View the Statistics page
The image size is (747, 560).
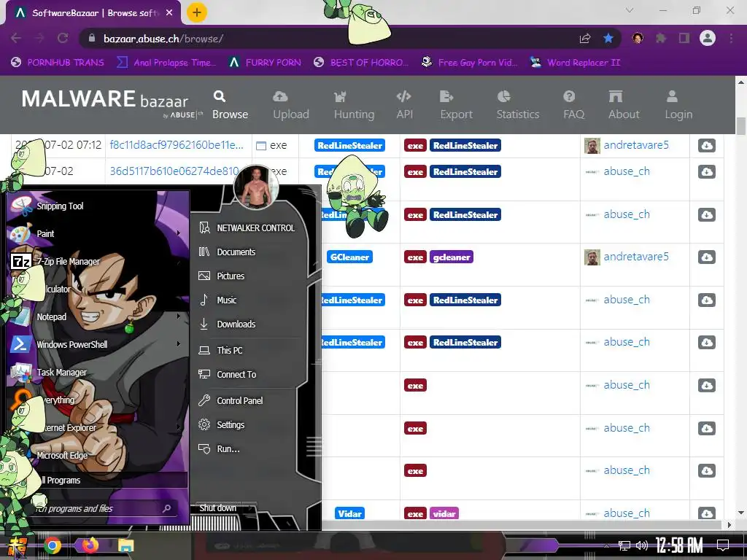click(517, 105)
